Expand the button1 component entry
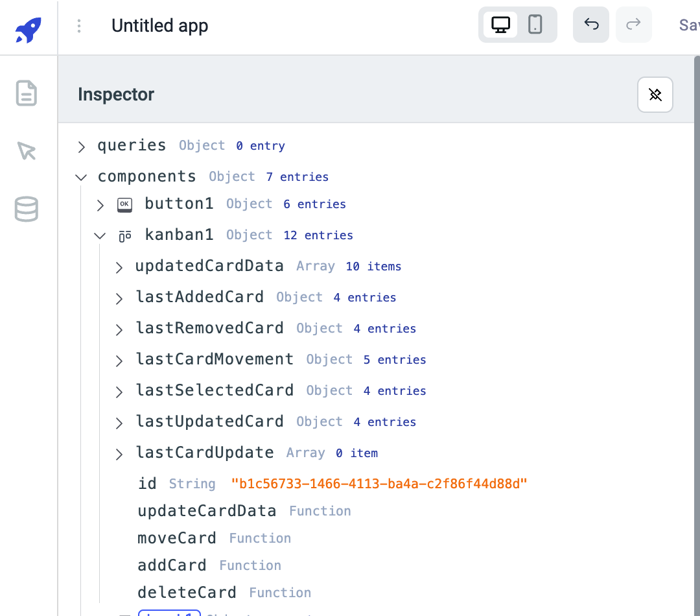The width and height of the screenshot is (700, 616). (x=100, y=205)
